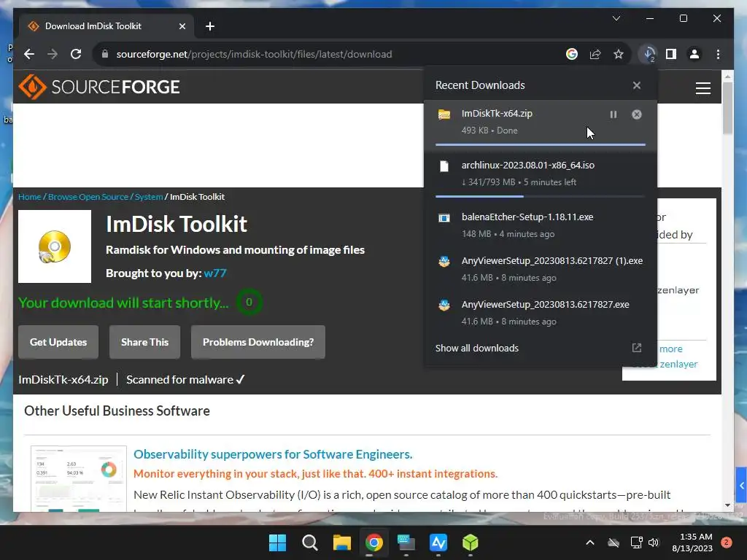Click the balenaEtcher installer icon
This screenshot has height=560, width=747.
tap(444, 218)
